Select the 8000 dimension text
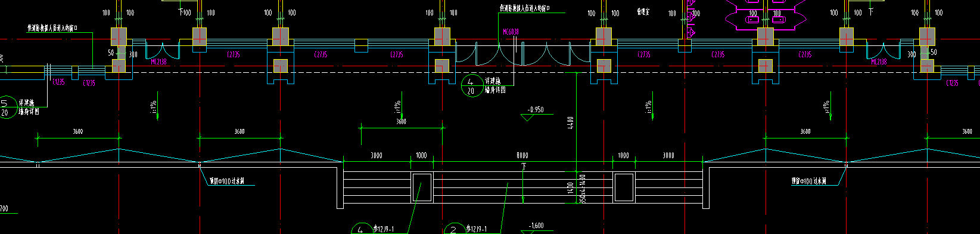Image resolution: width=980 pixels, height=234 pixels. tap(522, 155)
